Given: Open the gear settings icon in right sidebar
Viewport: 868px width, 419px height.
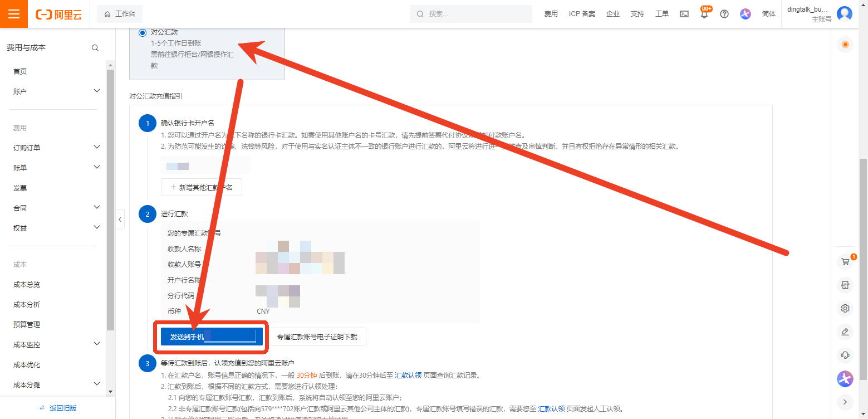Looking at the screenshot, I should 845,308.
